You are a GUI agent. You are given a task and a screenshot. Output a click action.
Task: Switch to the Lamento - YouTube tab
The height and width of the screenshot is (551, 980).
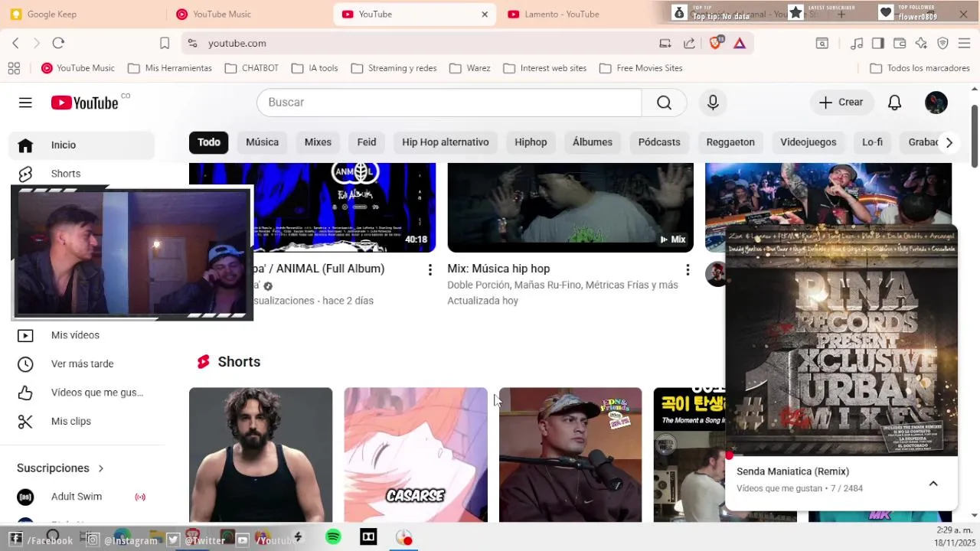[580, 14]
